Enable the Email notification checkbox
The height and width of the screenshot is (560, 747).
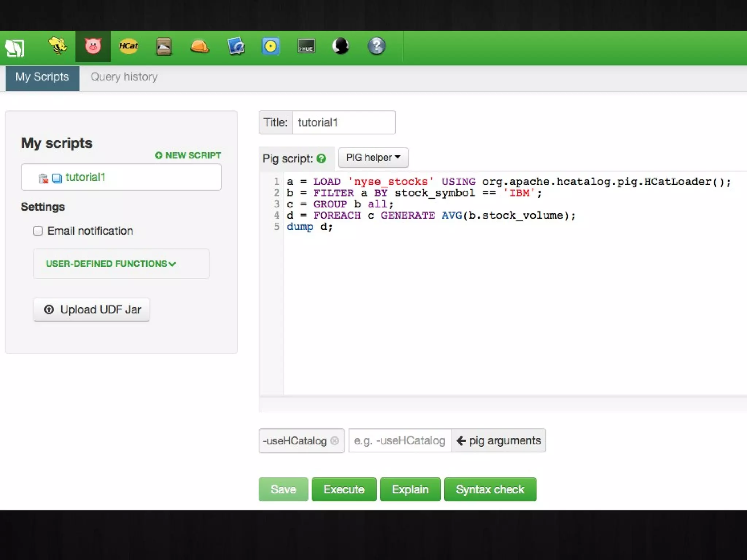click(x=38, y=231)
